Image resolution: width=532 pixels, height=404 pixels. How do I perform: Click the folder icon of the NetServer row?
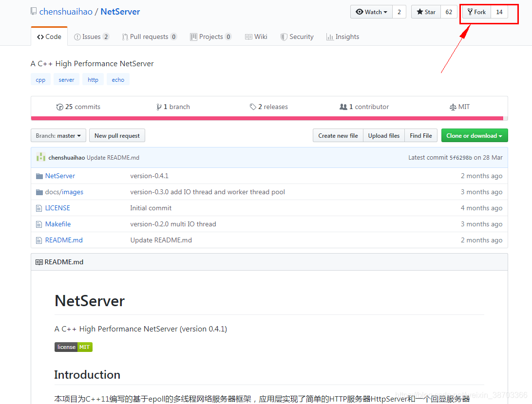tap(39, 176)
